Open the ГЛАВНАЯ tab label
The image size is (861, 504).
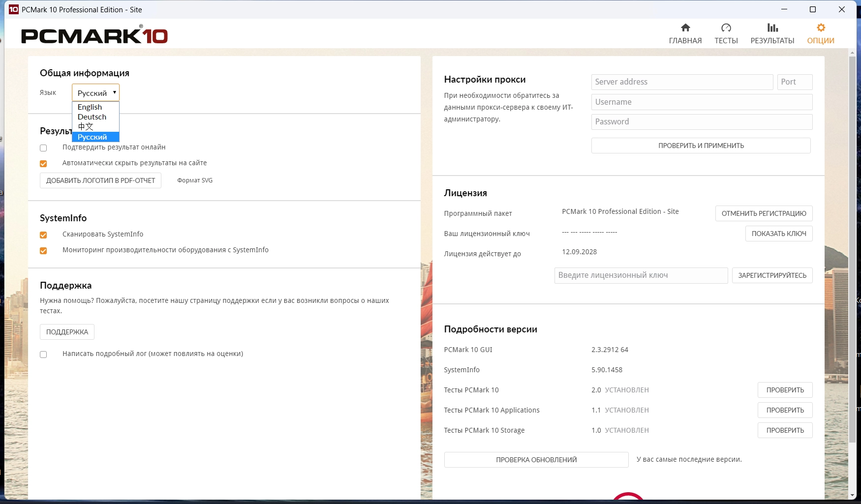685,41
